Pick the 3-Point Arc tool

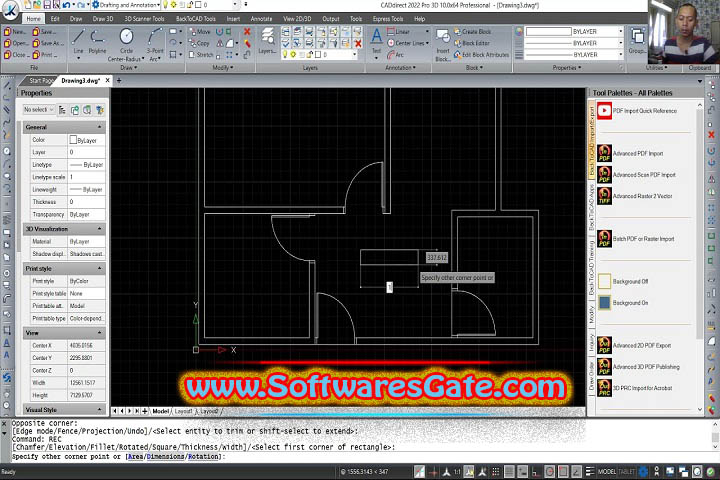(155, 44)
